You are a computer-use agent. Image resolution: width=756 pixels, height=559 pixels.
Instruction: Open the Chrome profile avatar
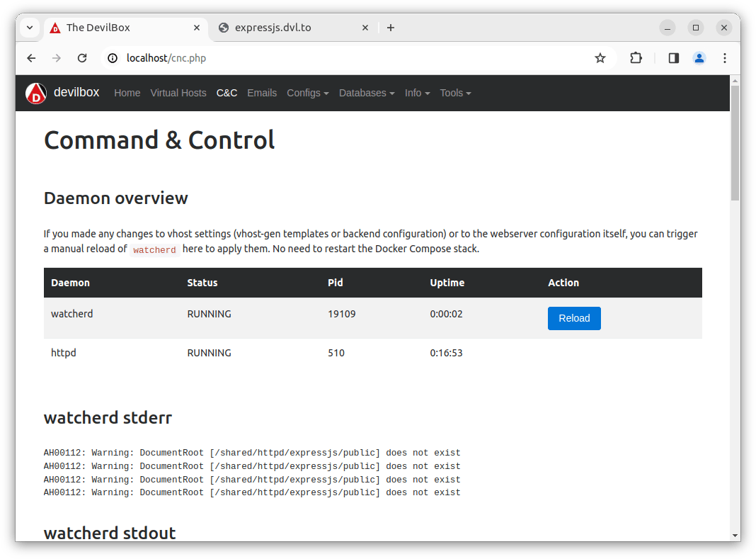pyautogui.click(x=699, y=58)
